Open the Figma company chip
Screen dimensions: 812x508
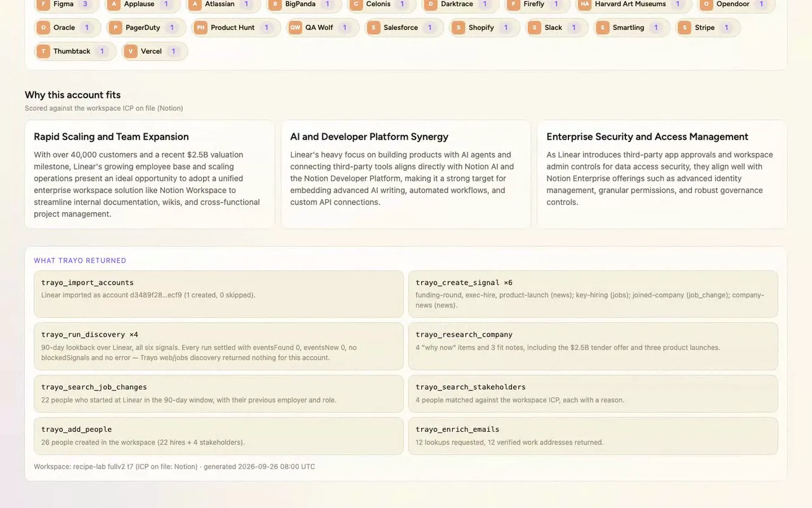pyautogui.click(x=65, y=4)
